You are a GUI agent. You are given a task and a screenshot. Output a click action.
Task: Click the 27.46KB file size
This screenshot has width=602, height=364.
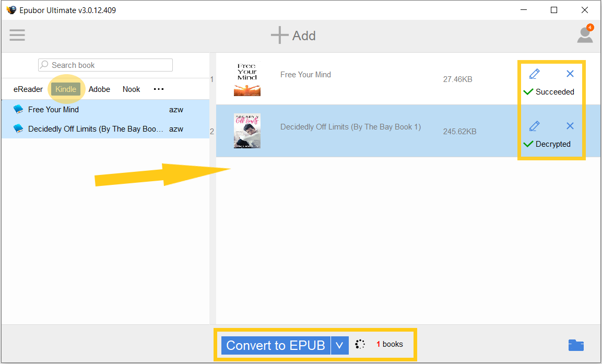click(458, 79)
